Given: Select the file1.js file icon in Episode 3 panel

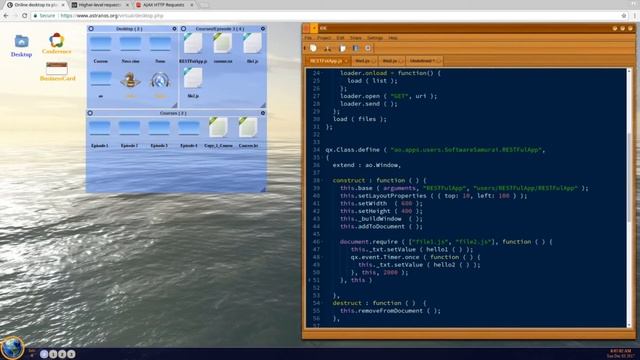Looking at the screenshot, I should point(252,44).
